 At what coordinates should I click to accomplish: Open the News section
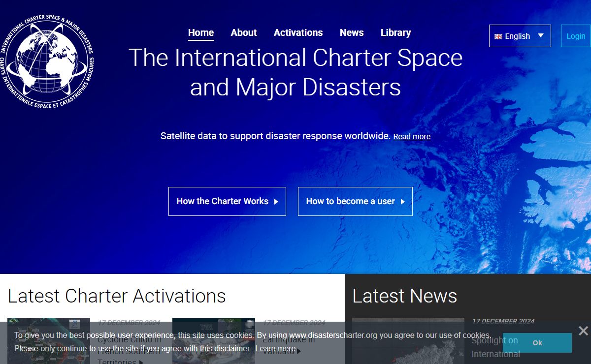coord(352,32)
